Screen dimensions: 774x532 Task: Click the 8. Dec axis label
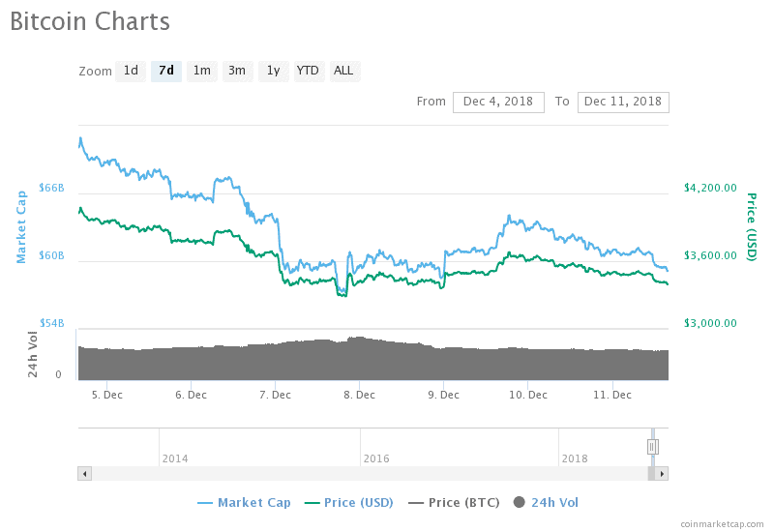pos(359,395)
